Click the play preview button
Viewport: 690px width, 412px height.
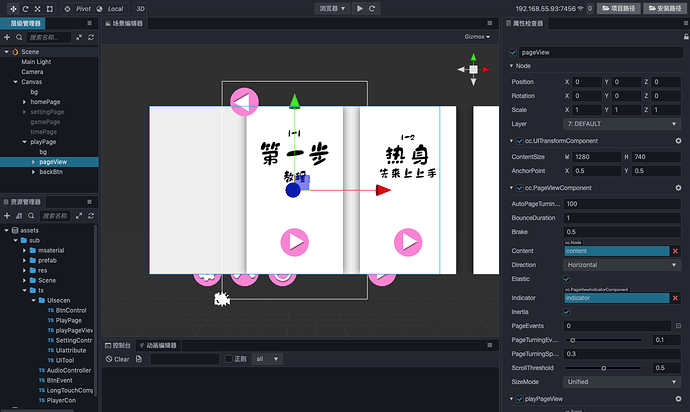pos(360,8)
